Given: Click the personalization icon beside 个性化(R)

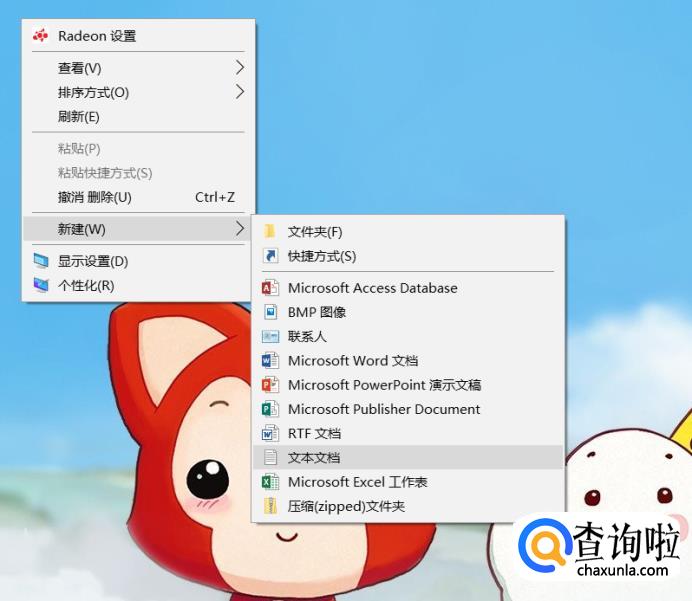Looking at the screenshot, I should coord(41,285).
